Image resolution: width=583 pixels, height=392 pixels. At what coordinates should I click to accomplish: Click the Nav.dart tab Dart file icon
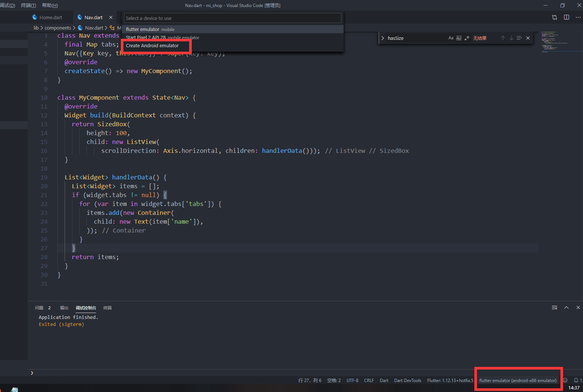(79, 17)
